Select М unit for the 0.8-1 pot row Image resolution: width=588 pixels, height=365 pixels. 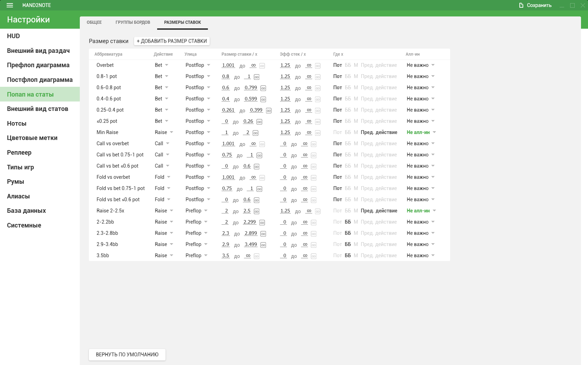tap(356, 76)
